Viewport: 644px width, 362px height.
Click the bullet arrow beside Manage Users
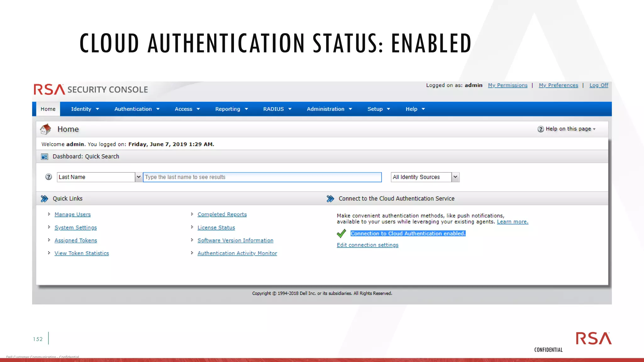pyautogui.click(x=49, y=214)
